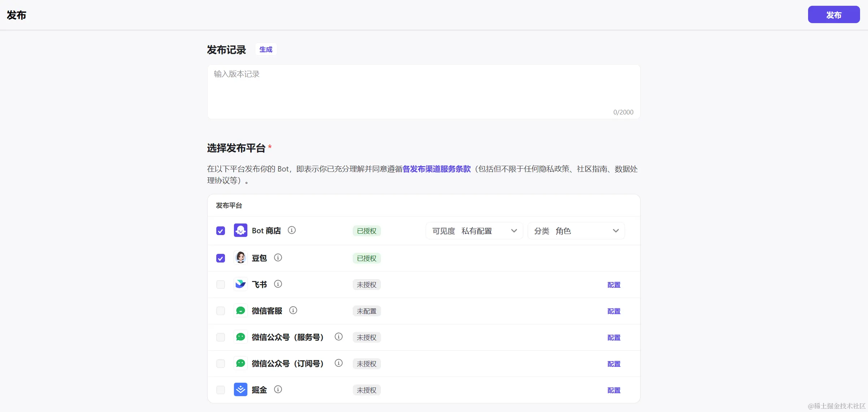Screen dimensions: 868x412
Task: Tick the 微信客服 checkbox
Action: 221,311
